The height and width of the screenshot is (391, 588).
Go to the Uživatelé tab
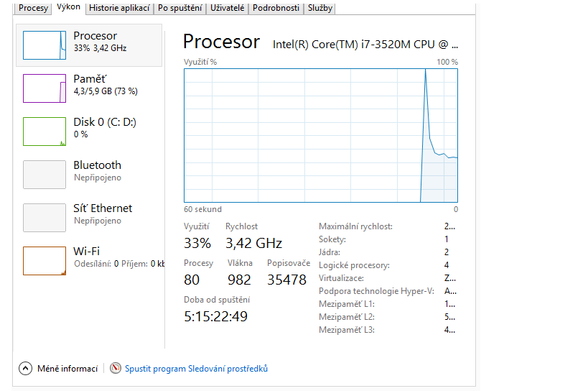(227, 9)
